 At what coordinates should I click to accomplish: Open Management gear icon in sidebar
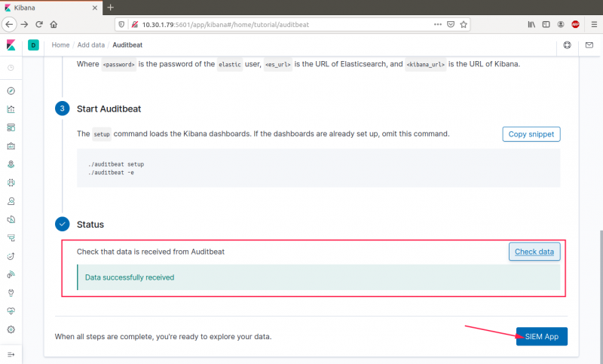click(x=11, y=329)
